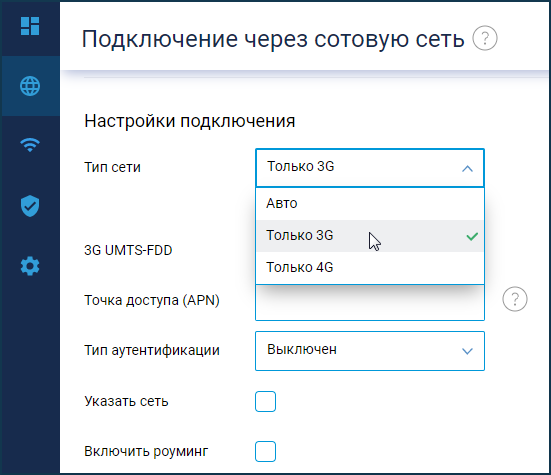The height and width of the screenshot is (475, 551).
Task: Enable the Указать сеть checkbox
Action: click(x=265, y=401)
